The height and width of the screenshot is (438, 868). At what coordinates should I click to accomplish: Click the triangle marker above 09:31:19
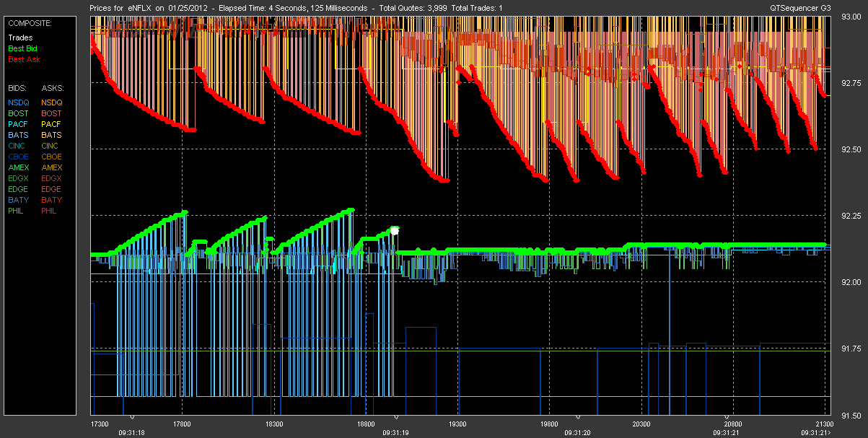(x=395, y=418)
